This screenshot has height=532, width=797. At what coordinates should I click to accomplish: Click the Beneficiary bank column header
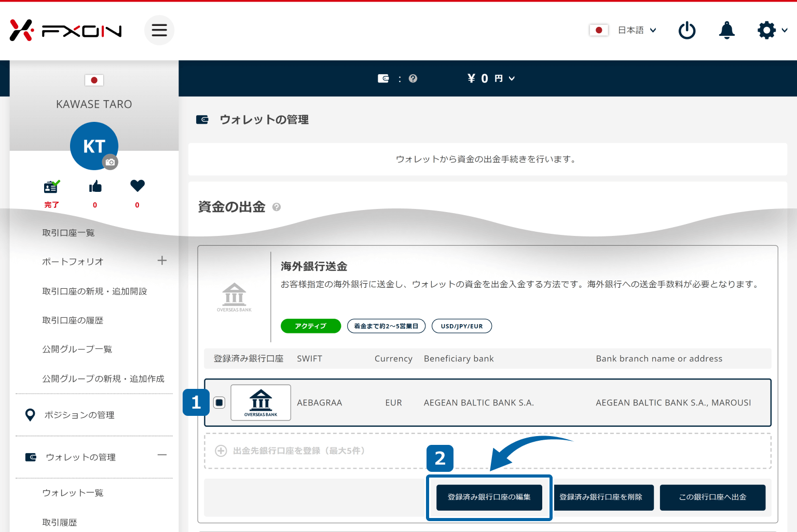459,359
